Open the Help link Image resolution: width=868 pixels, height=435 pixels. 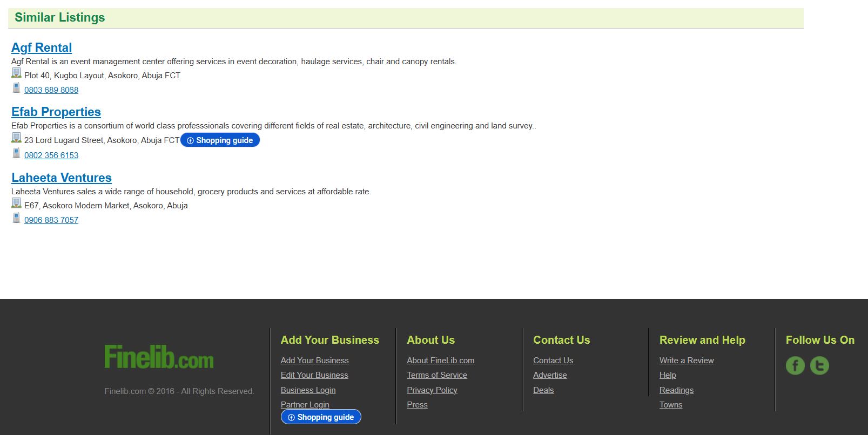click(x=668, y=375)
